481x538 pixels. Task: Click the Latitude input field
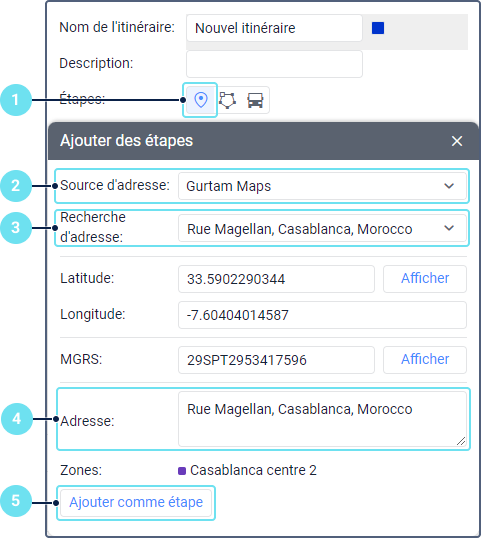point(276,279)
